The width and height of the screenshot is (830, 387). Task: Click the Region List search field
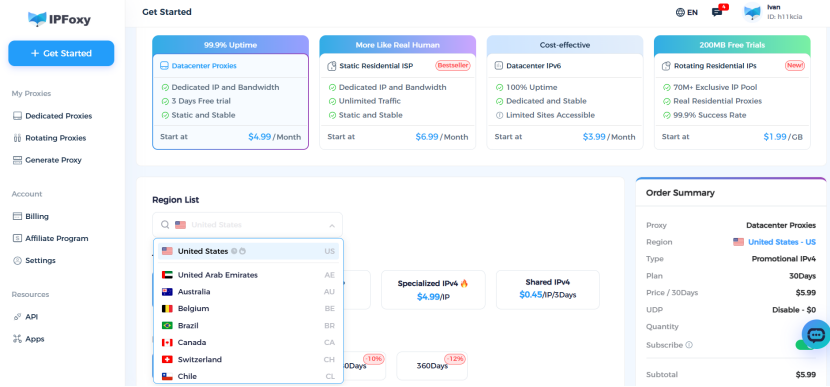[x=247, y=225]
